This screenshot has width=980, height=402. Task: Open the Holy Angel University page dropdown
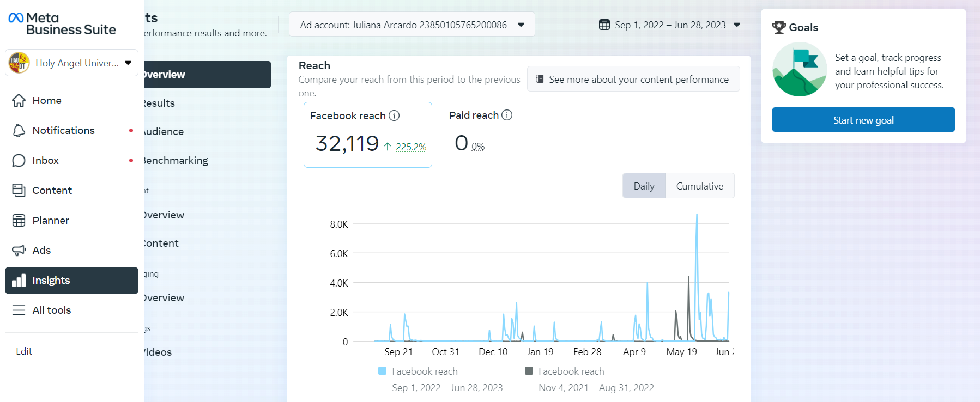[71, 63]
